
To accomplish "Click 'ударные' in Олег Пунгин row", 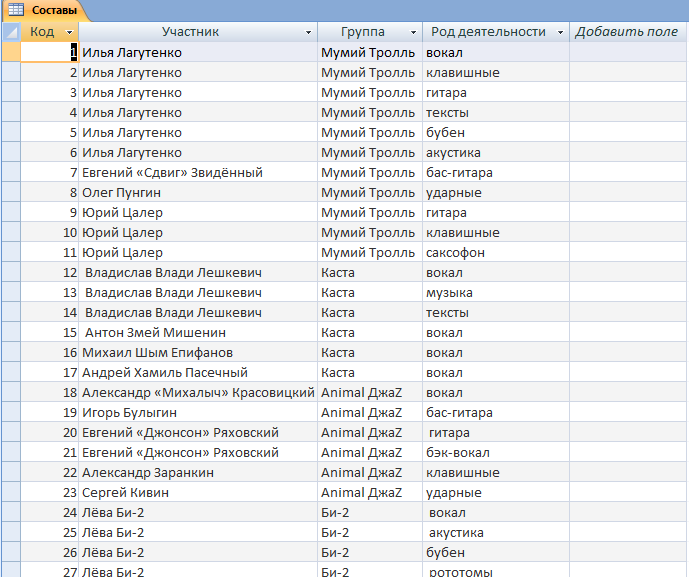I will click(x=496, y=192).
